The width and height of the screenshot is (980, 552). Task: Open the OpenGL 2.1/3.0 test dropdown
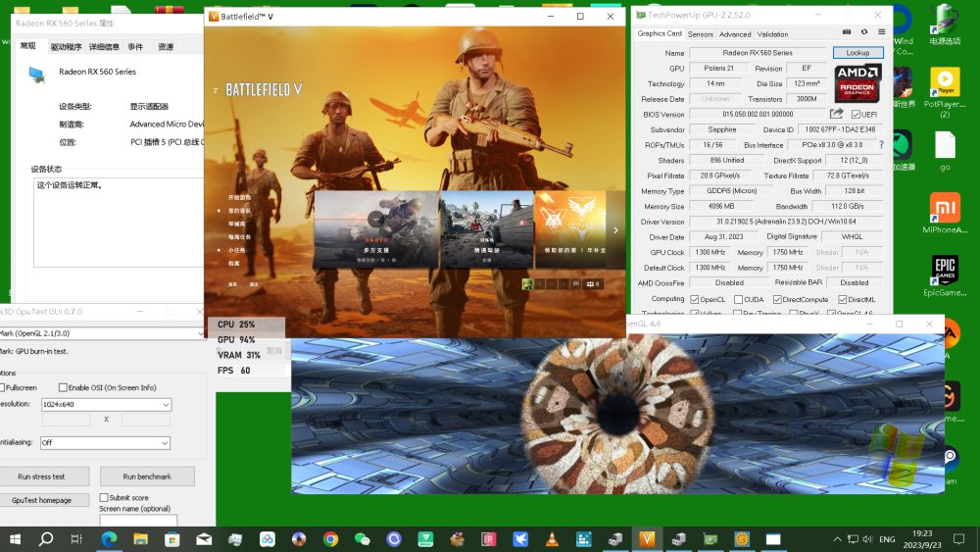[102, 333]
